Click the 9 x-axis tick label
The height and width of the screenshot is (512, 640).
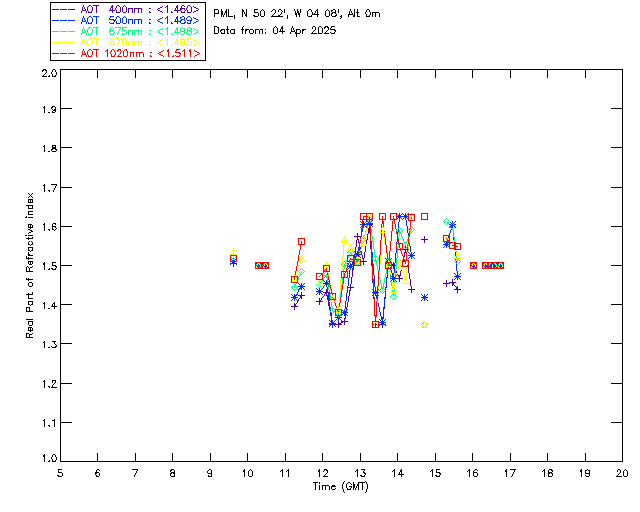(x=210, y=473)
